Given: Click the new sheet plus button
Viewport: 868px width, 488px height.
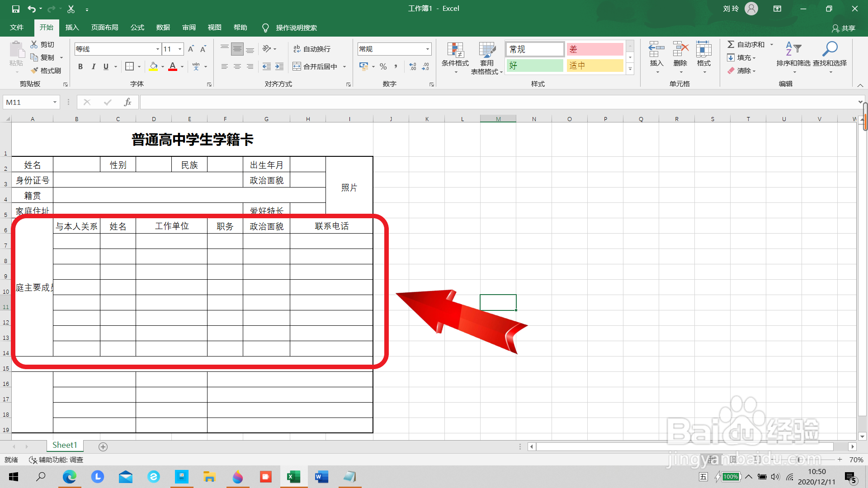Looking at the screenshot, I should point(103,446).
